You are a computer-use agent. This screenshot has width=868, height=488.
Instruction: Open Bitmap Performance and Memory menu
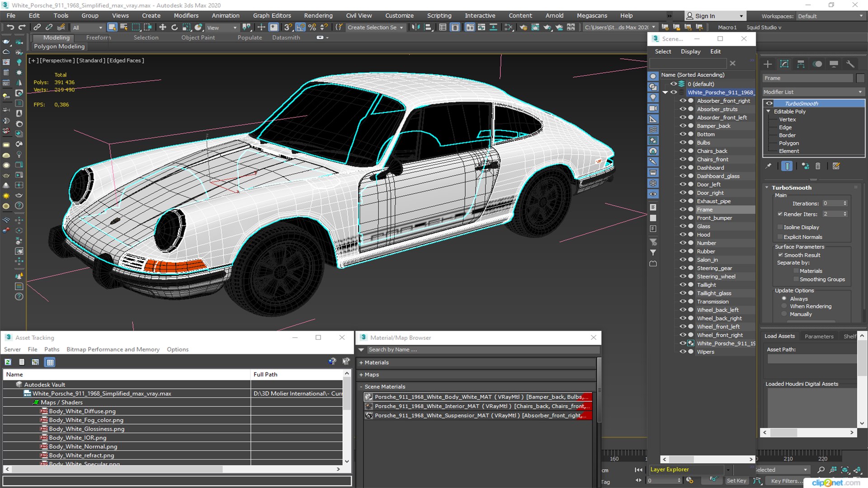tap(113, 349)
